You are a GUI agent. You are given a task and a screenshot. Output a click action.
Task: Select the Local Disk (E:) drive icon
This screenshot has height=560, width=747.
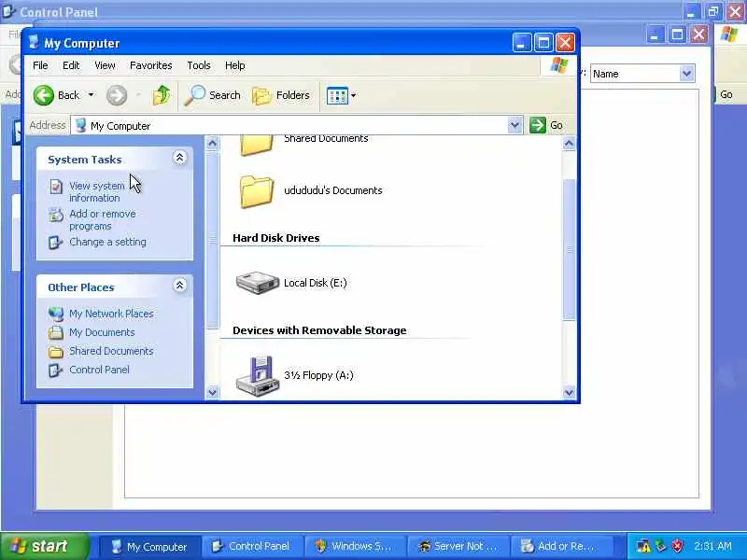[x=258, y=283]
